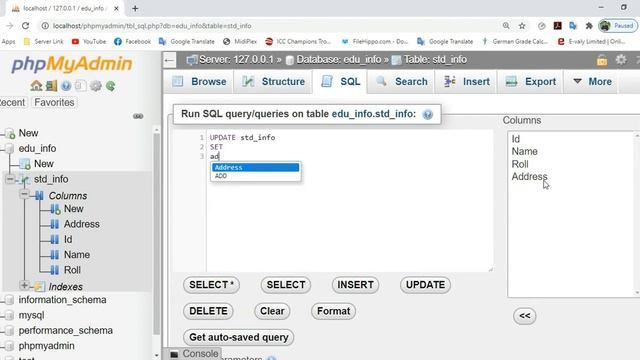Open the Chrome extensions puzzle icon
The height and width of the screenshot is (360, 640).
pyautogui.click(x=589, y=26)
